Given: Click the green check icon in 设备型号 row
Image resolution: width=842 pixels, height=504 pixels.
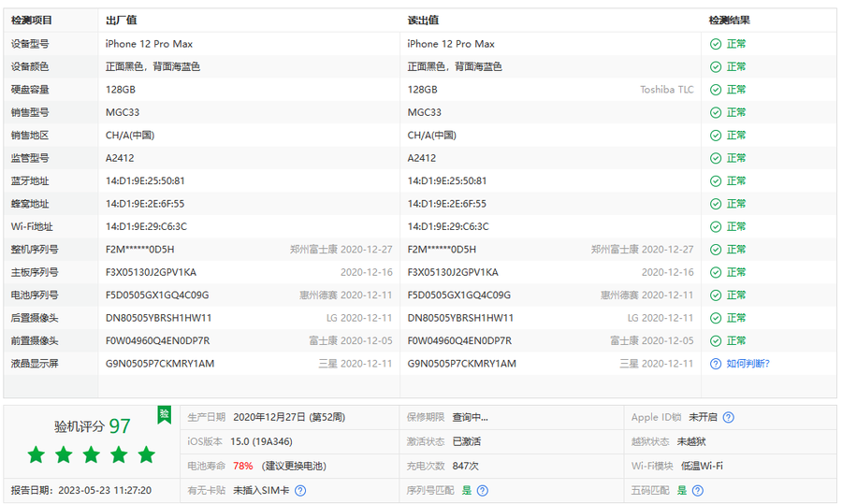Looking at the screenshot, I should (x=716, y=44).
